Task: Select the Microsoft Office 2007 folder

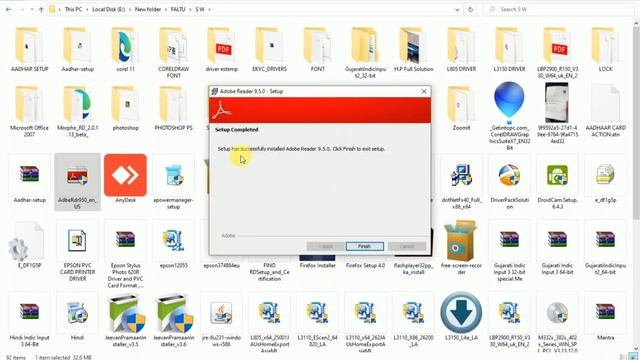Action: (x=29, y=111)
